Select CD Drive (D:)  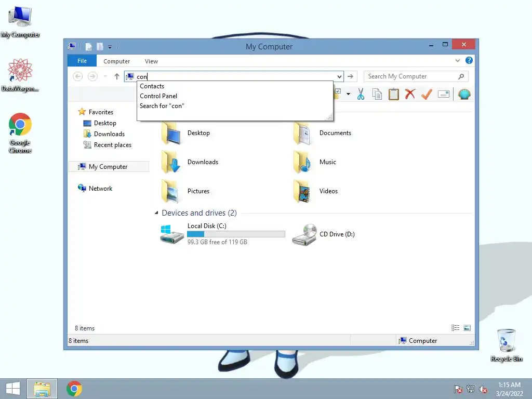tap(324, 234)
